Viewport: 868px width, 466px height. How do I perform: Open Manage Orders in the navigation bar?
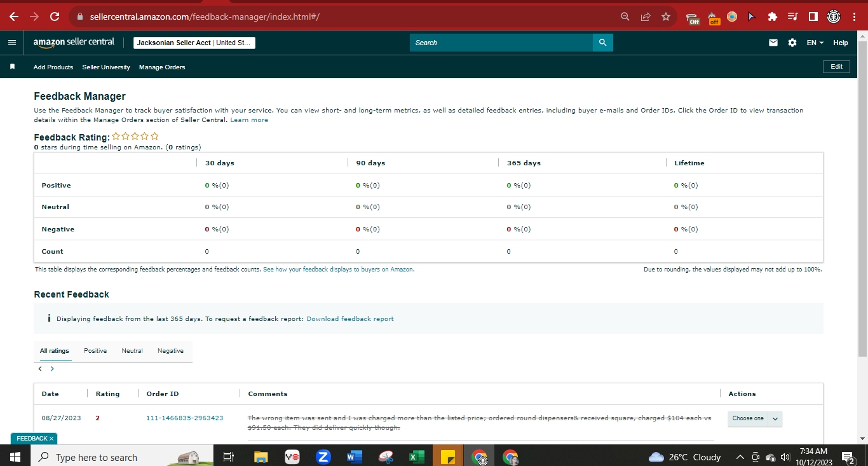(162, 67)
